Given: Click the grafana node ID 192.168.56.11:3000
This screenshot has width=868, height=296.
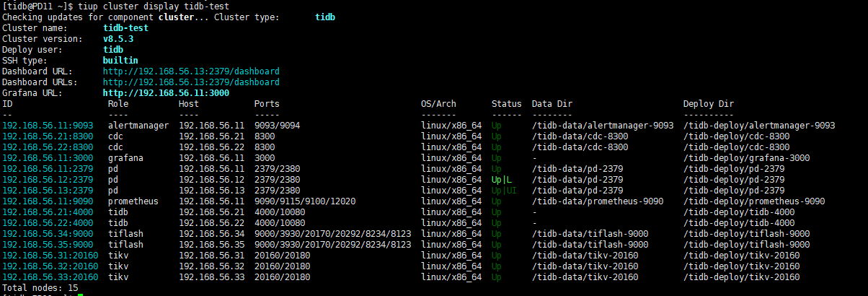Looking at the screenshot, I should click(x=48, y=158).
